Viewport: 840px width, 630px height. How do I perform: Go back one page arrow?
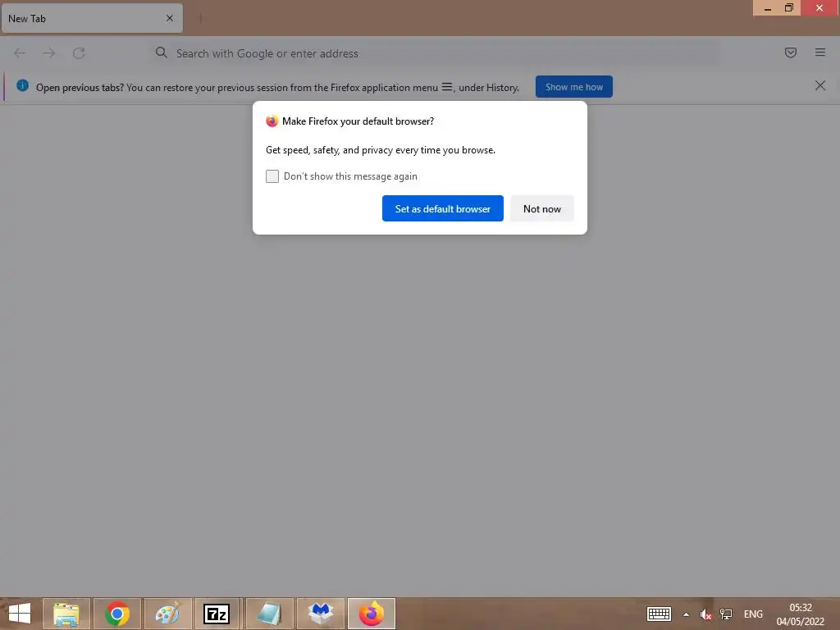[x=20, y=53]
